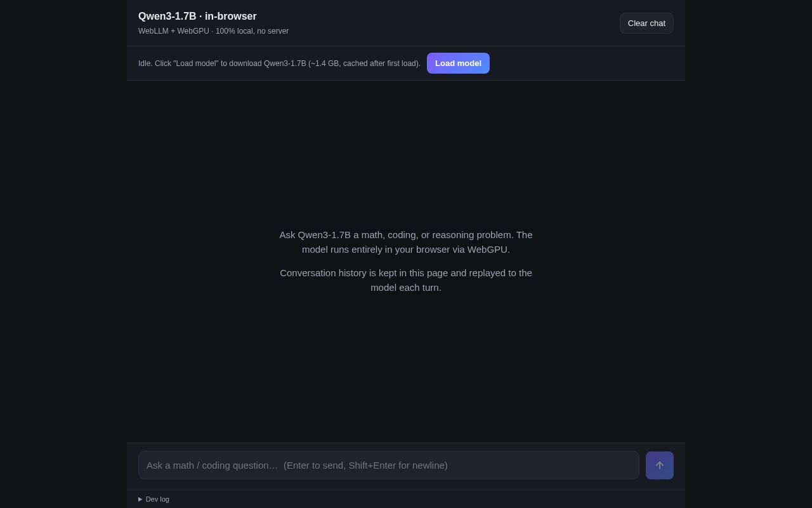Clear the chat history
The width and height of the screenshot is (812, 508).
tap(646, 23)
